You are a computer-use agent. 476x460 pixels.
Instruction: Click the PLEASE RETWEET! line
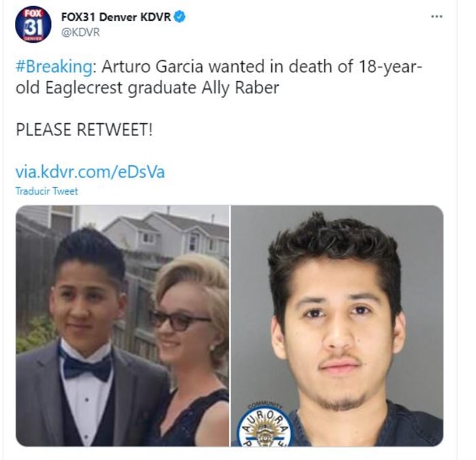84,129
